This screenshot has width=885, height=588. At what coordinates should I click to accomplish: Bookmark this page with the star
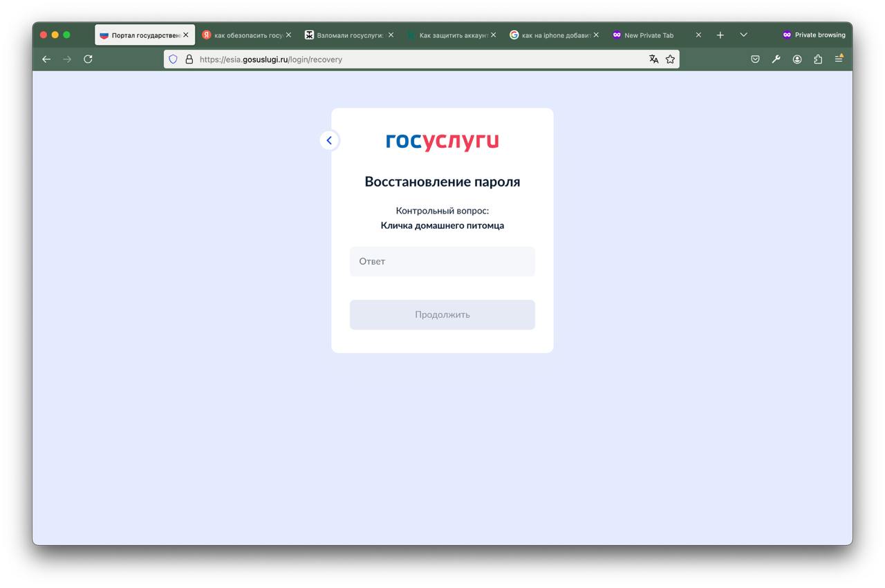tap(670, 59)
